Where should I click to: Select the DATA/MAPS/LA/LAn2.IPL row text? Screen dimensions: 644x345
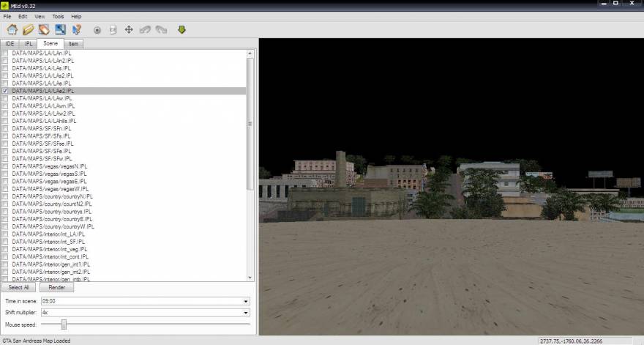pyautogui.click(x=43, y=61)
